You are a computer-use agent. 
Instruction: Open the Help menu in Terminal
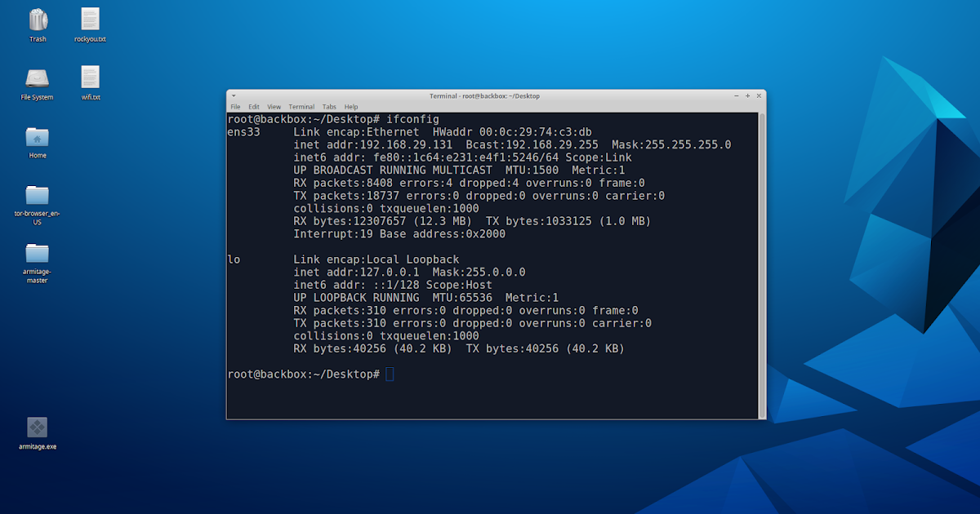(351, 106)
